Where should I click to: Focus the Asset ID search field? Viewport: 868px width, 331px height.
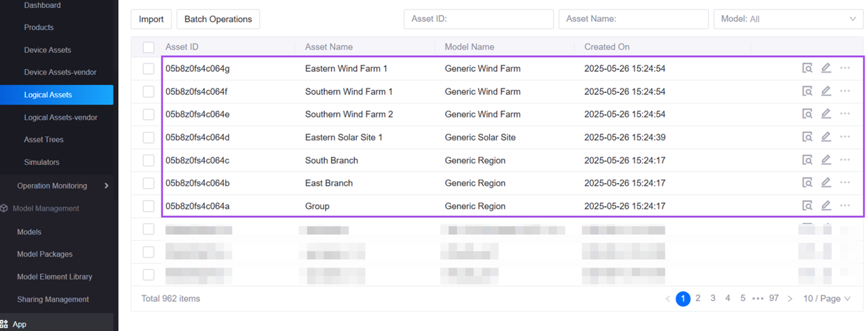click(479, 19)
